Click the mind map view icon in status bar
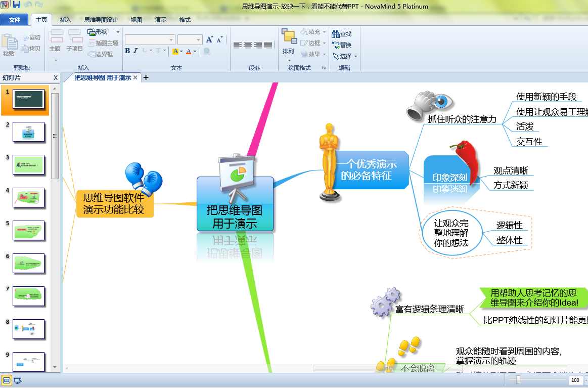This screenshot has width=588, height=388. point(7,380)
